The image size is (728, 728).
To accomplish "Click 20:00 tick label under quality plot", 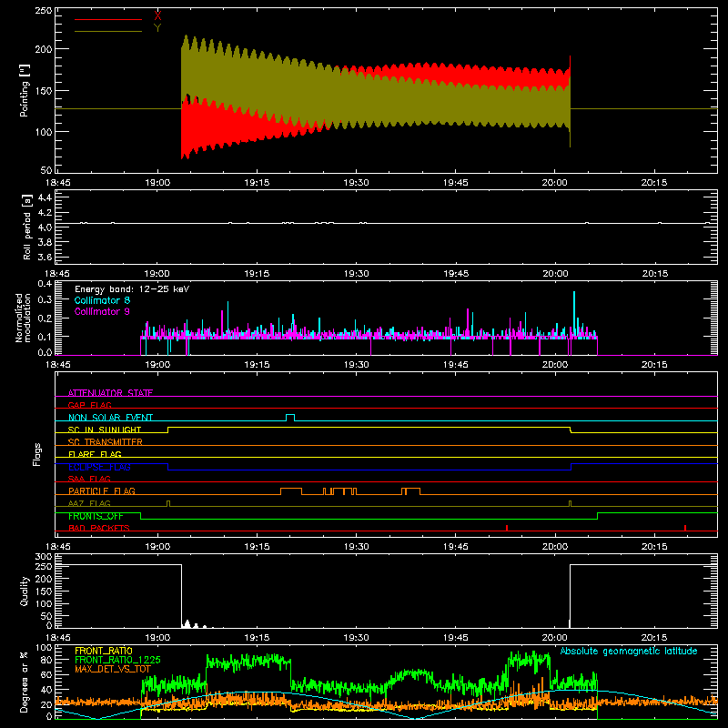I will [555, 638].
